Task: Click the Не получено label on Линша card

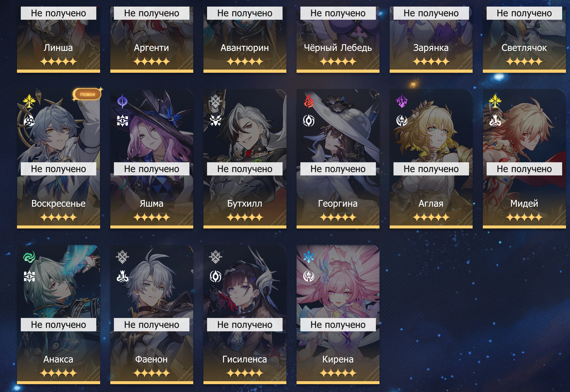Action: tap(59, 13)
